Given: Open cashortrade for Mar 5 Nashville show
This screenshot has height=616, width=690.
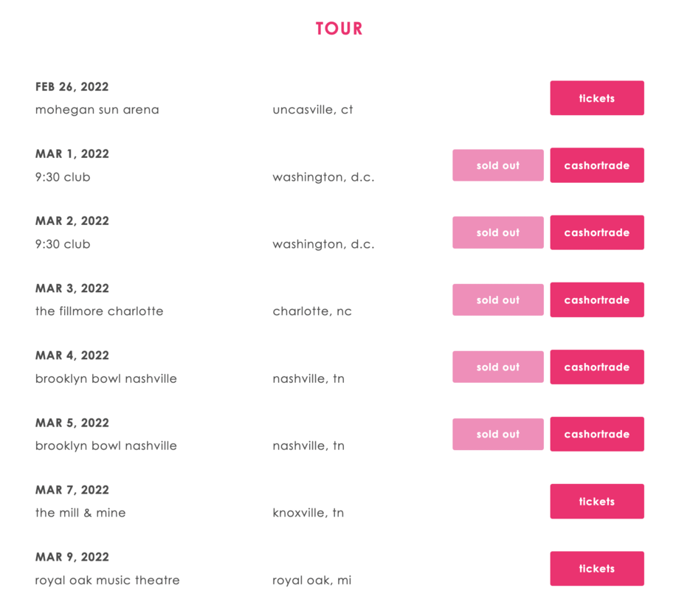Looking at the screenshot, I should click(x=596, y=434).
